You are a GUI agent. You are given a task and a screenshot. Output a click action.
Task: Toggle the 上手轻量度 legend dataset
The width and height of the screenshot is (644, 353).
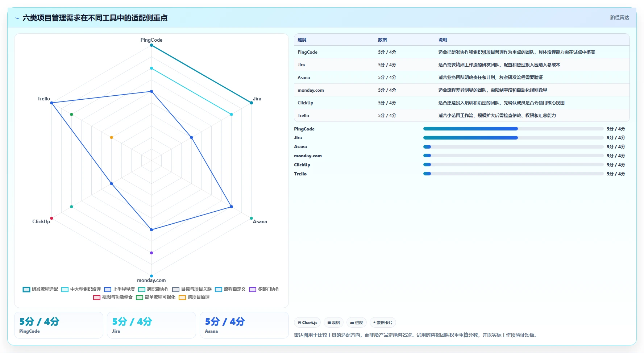click(x=119, y=289)
